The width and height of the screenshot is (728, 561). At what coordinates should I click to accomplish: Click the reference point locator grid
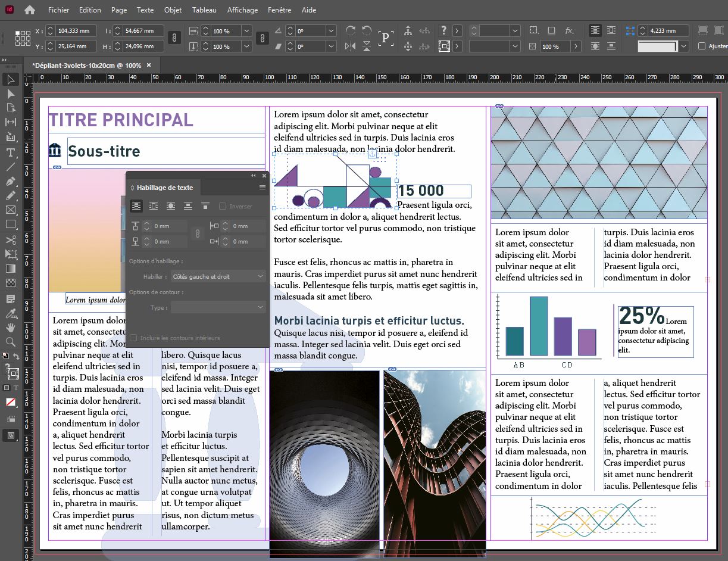click(x=23, y=38)
